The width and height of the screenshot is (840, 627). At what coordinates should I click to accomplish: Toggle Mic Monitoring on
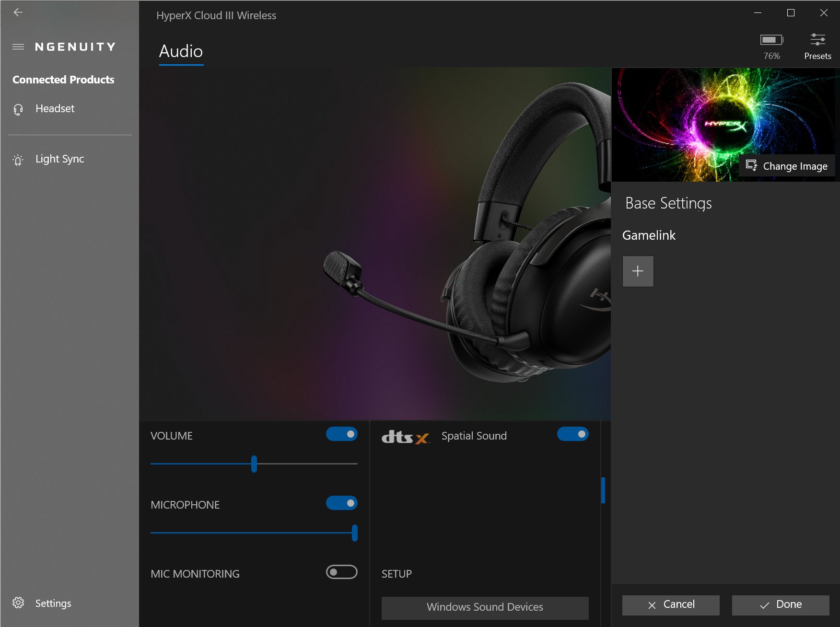341,572
